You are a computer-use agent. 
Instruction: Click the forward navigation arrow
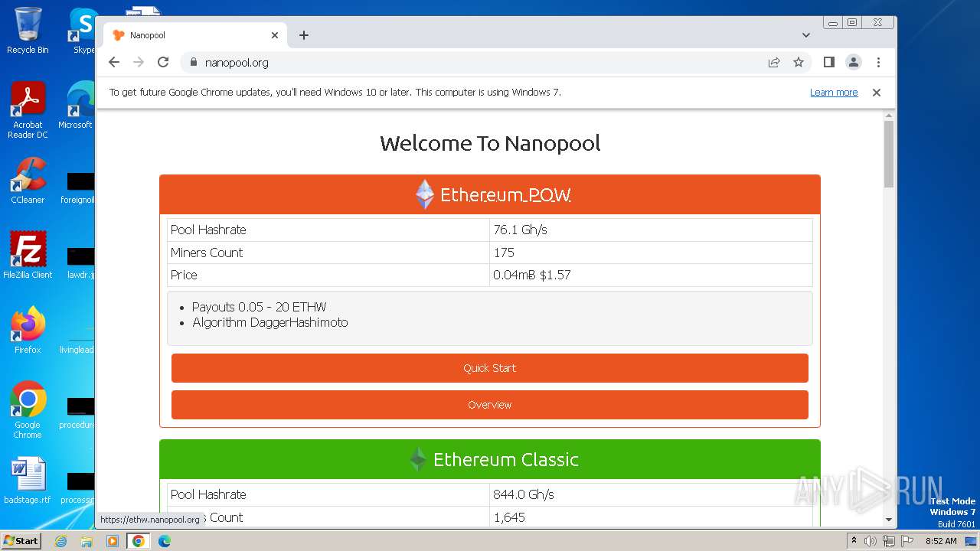(139, 63)
